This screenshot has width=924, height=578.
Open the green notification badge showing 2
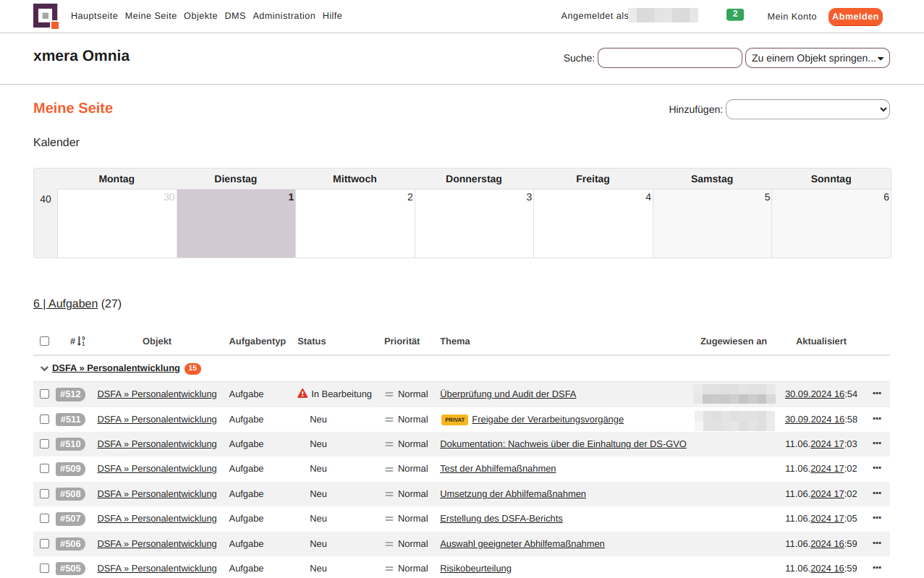(734, 14)
